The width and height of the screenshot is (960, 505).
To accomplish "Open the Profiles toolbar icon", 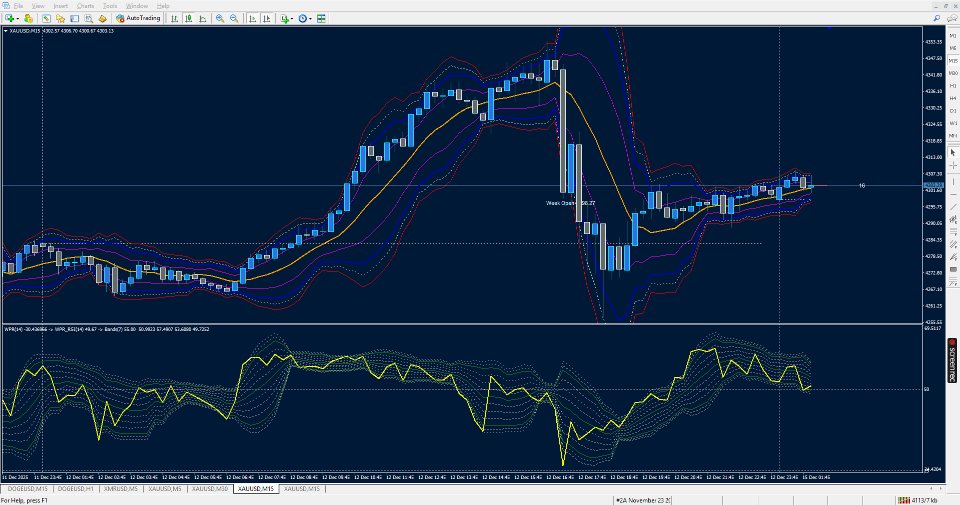I will click(28, 18).
